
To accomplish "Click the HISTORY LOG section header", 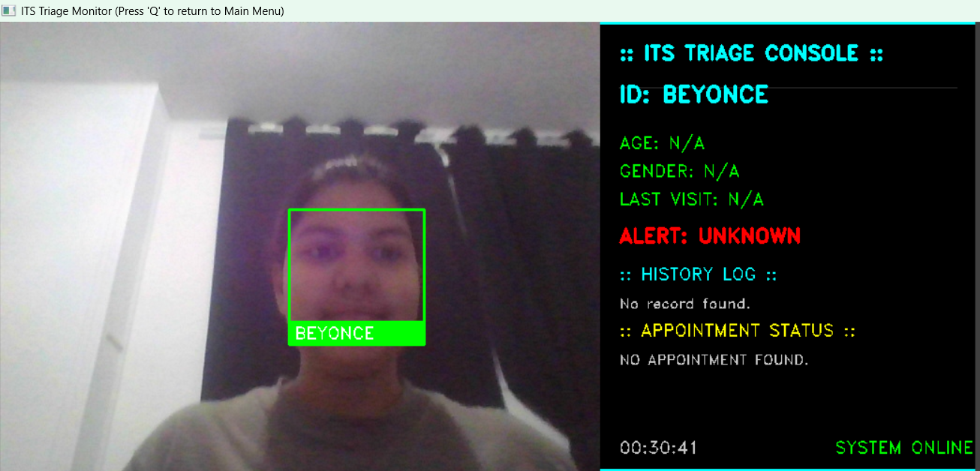I will [698, 274].
